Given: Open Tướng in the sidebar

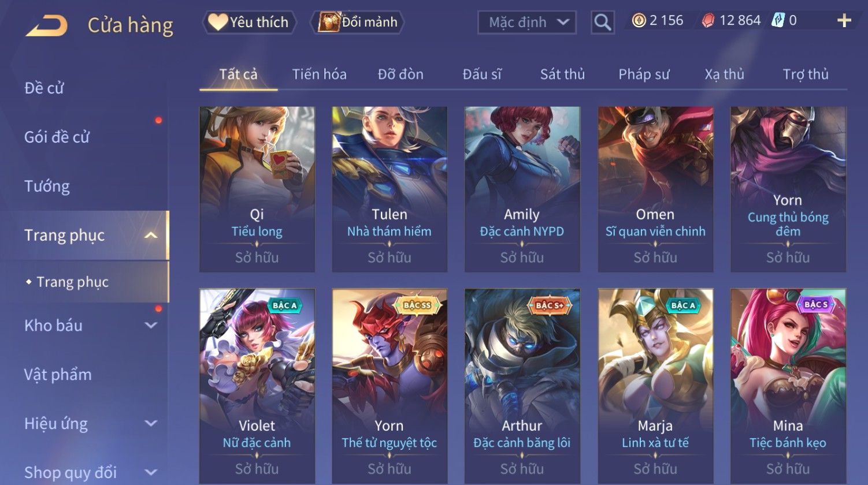Looking at the screenshot, I should pos(47,186).
